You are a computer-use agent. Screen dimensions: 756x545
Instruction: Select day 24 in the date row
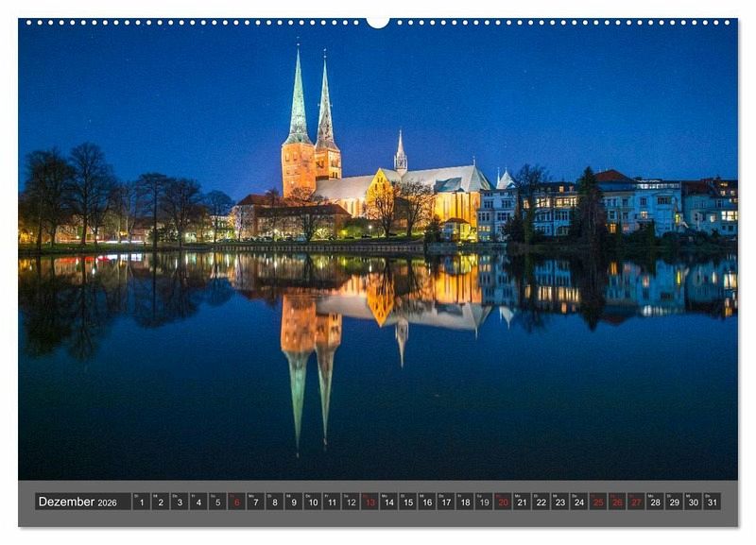[578, 502]
